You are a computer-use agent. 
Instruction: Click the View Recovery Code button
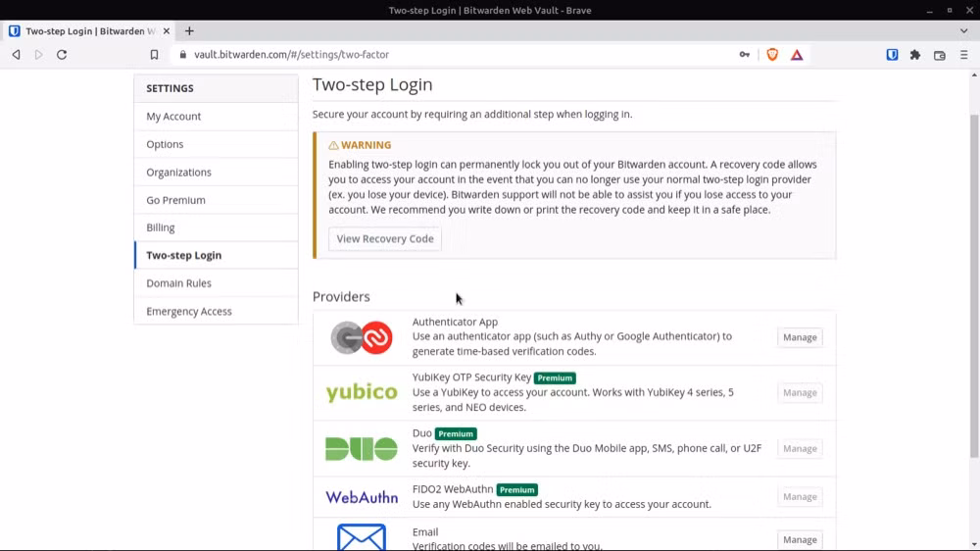point(385,239)
